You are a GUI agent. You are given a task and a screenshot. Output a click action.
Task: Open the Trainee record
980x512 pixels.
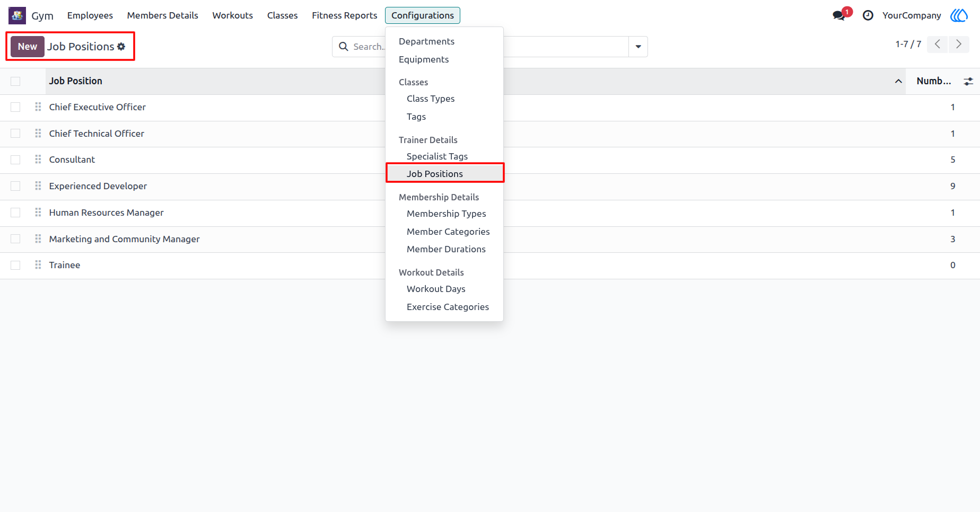coord(65,265)
